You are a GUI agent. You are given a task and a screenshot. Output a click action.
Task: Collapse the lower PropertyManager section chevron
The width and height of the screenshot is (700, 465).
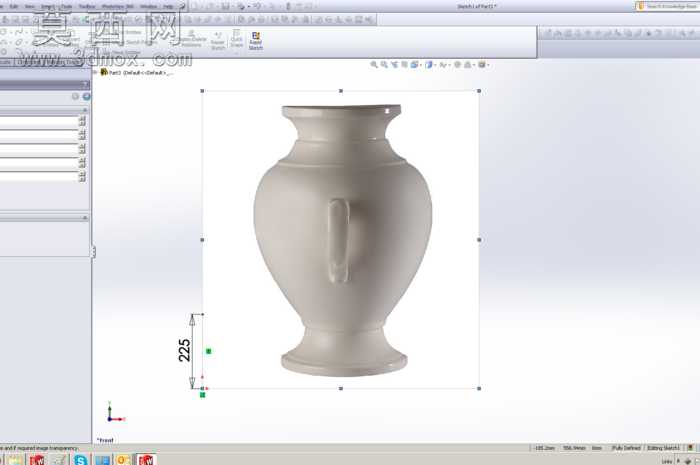coord(85,217)
